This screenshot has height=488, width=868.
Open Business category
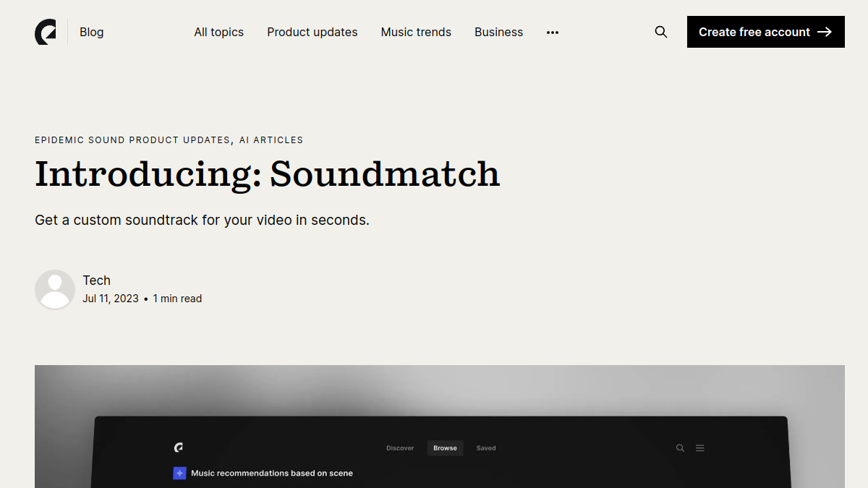[x=499, y=32]
